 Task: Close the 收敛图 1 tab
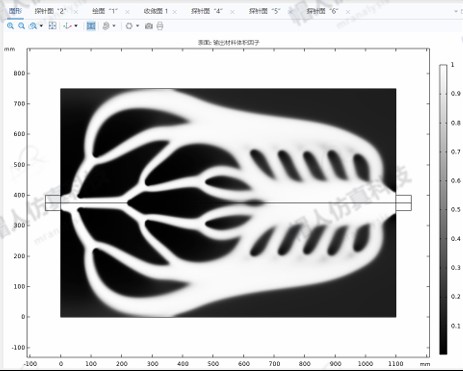point(175,12)
